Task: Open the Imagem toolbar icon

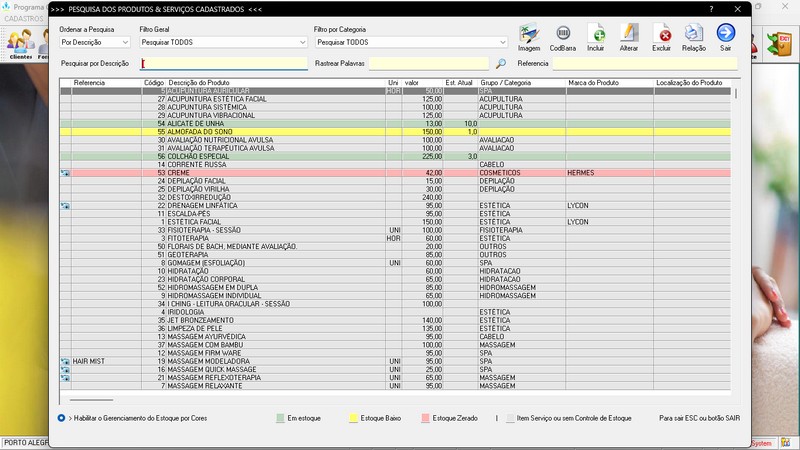Action: (529, 33)
